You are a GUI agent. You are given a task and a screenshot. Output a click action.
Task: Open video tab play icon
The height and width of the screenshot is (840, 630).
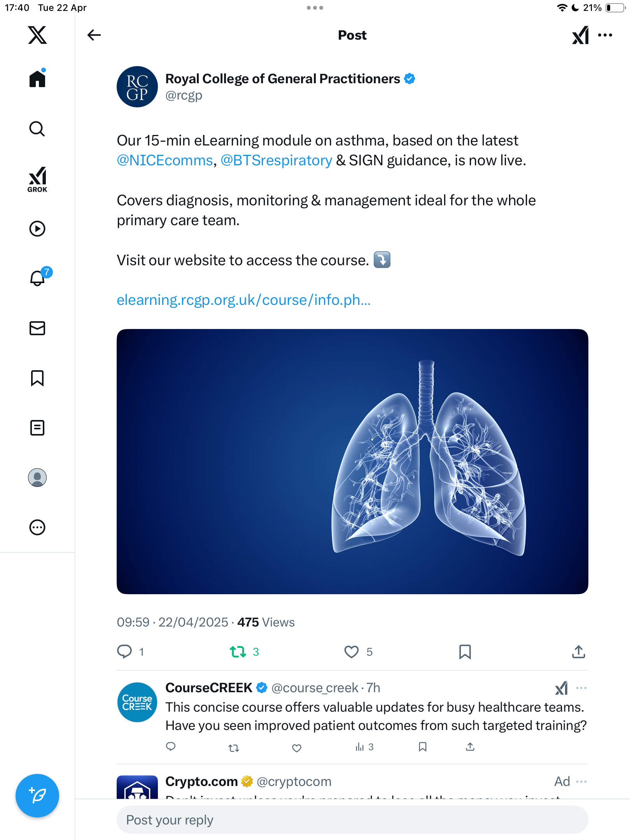(x=37, y=229)
